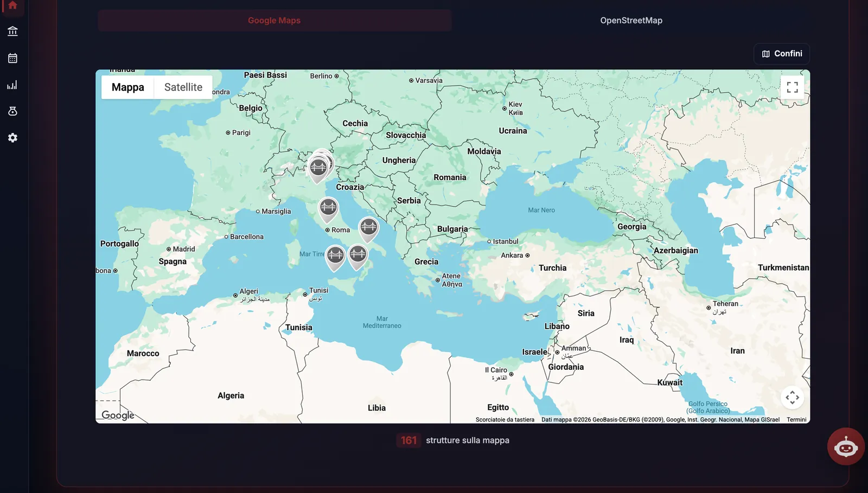Click the Barcellona city label
This screenshot has width=868, height=493.
(x=247, y=236)
